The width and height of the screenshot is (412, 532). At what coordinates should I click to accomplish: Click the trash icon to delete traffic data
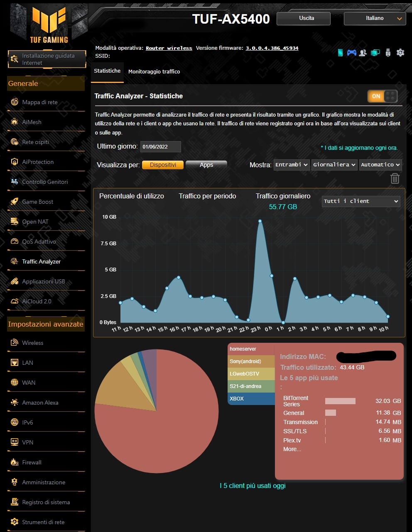click(x=395, y=178)
